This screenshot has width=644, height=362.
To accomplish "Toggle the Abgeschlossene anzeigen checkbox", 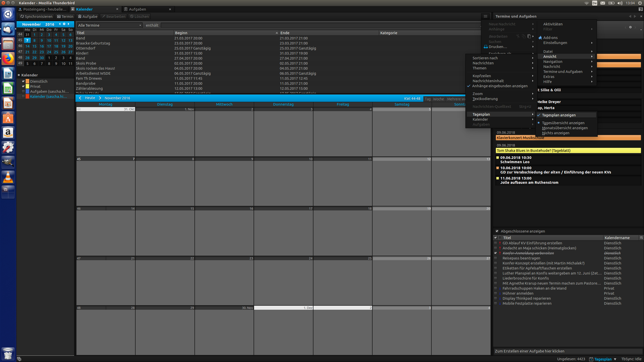I will 497,231.
